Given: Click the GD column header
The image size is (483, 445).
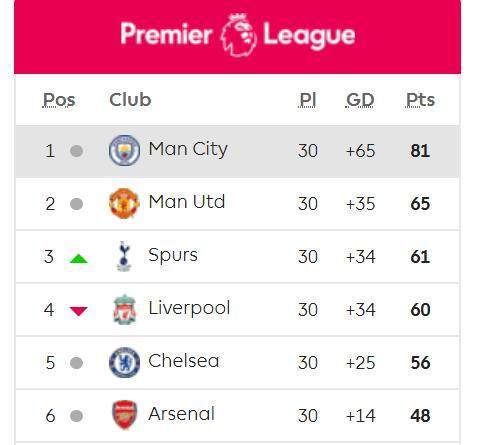Looking at the screenshot, I should click(360, 100).
